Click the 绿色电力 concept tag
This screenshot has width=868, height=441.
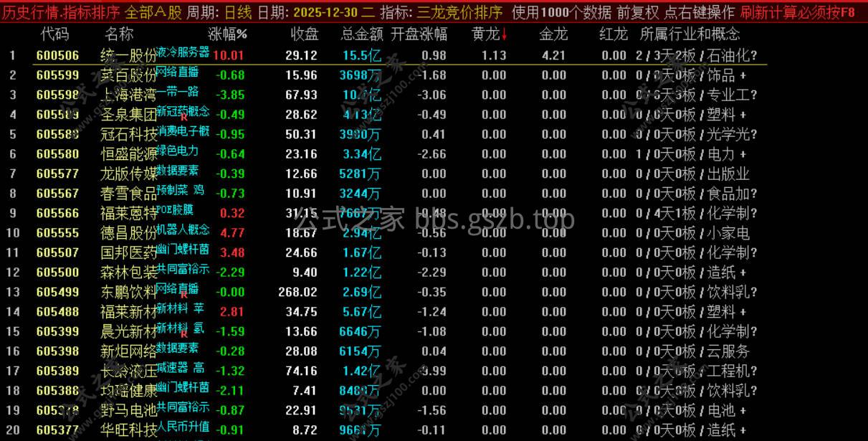[177, 150]
